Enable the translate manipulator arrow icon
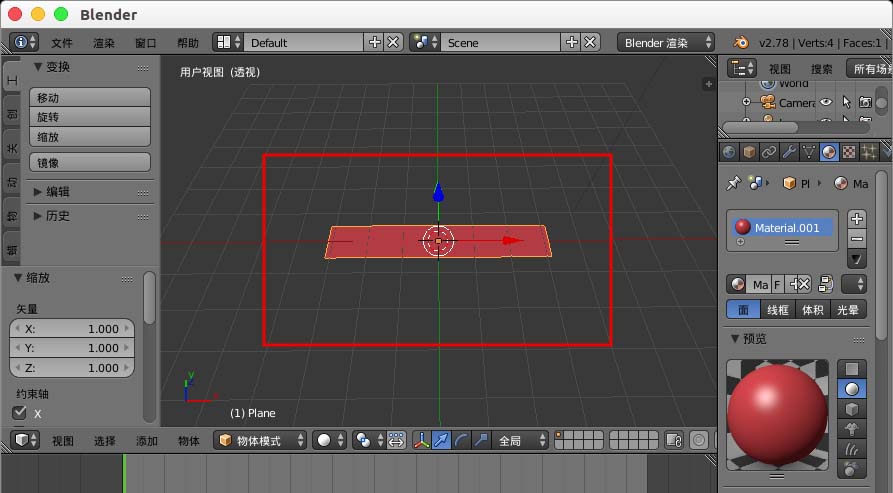This screenshot has width=893, height=493. pos(441,440)
